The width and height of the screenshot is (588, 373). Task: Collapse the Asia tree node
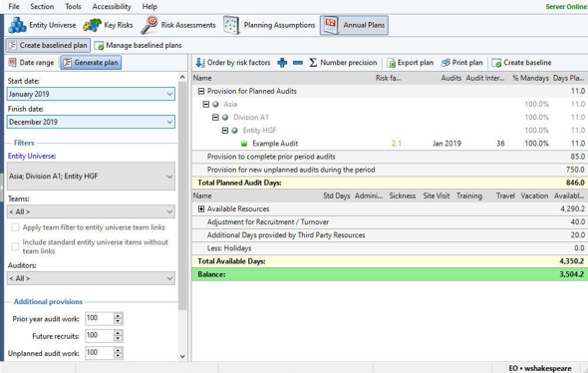point(206,105)
